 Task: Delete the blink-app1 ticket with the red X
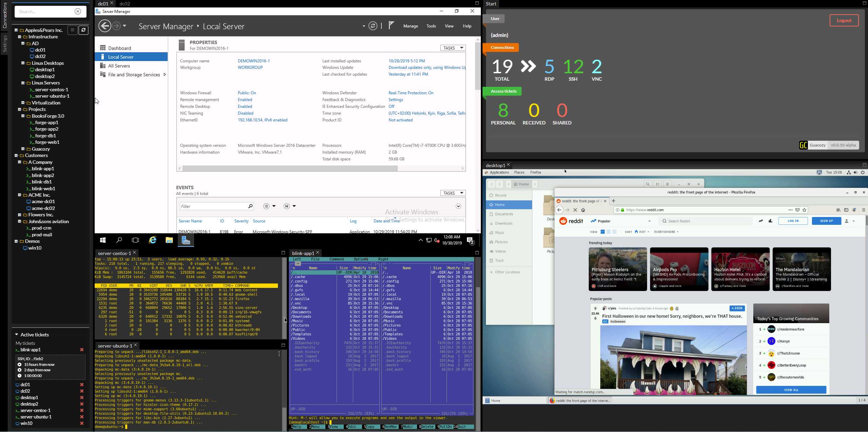(82, 350)
